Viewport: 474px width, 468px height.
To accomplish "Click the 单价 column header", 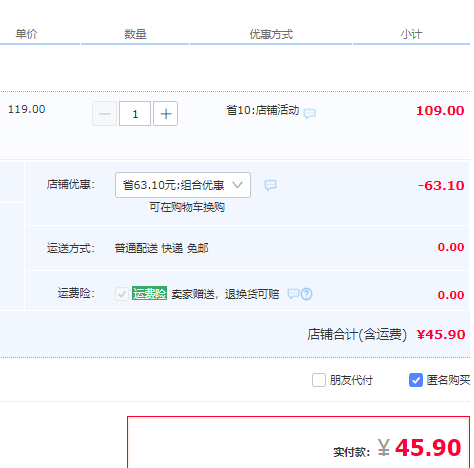I will click(x=26, y=34).
